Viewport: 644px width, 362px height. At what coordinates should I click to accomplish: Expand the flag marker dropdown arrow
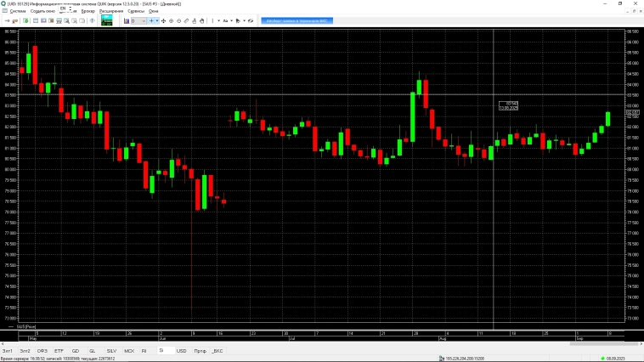pyautogui.click(x=245, y=20)
